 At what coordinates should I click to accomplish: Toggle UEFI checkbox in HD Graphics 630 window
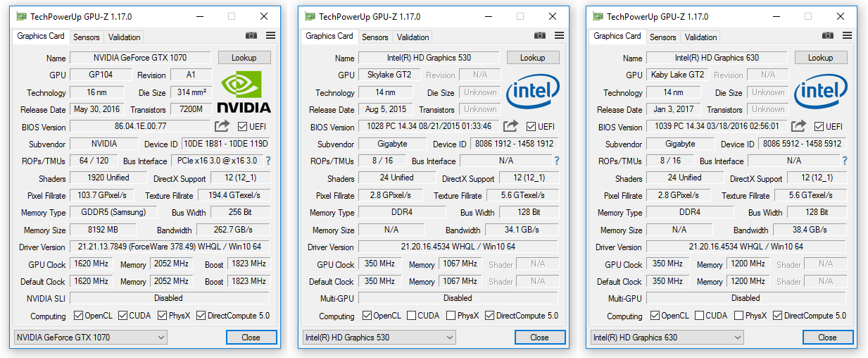click(x=819, y=127)
